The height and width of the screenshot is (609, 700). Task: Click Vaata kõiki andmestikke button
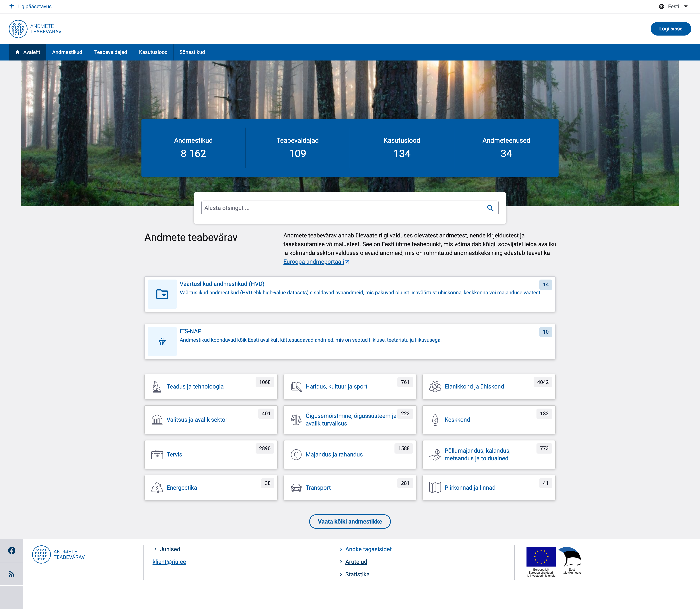coord(349,521)
